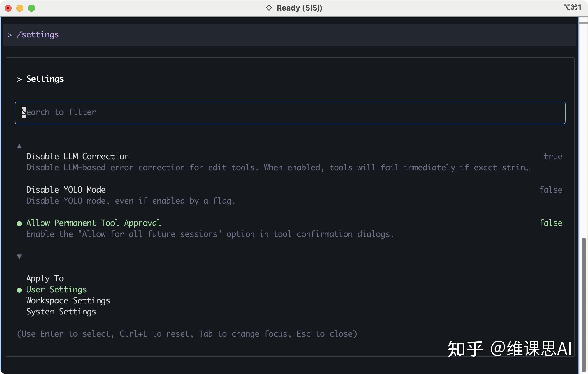The width and height of the screenshot is (588, 374).
Task: Click the yellow minimize window button
Action: point(20,8)
